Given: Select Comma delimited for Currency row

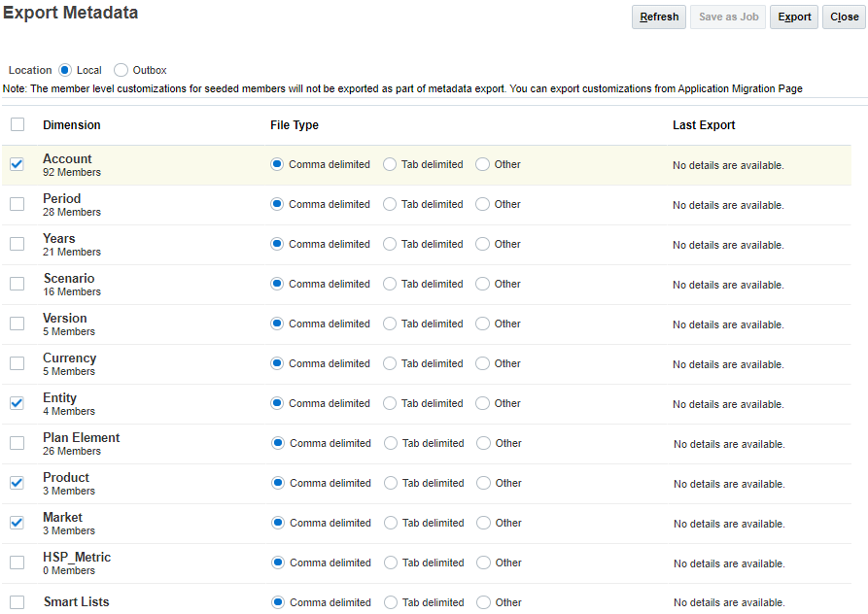Looking at the screenshot, I should 277,363.
